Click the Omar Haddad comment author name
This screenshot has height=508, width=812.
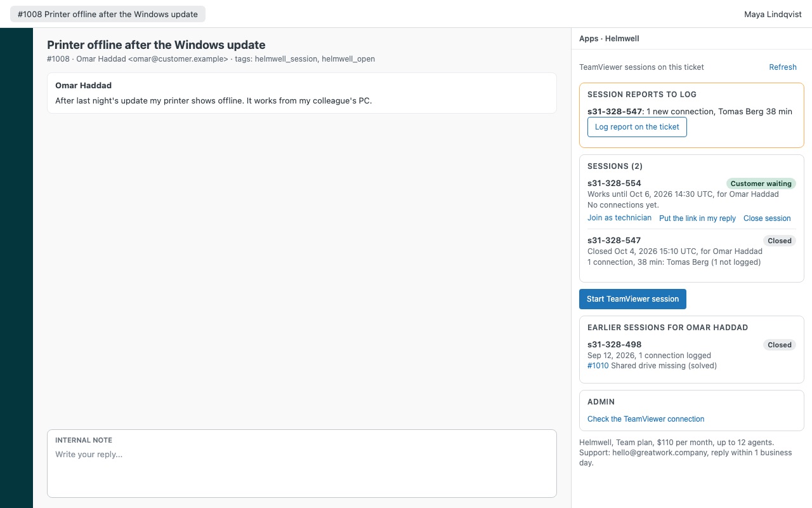[83, 86]
